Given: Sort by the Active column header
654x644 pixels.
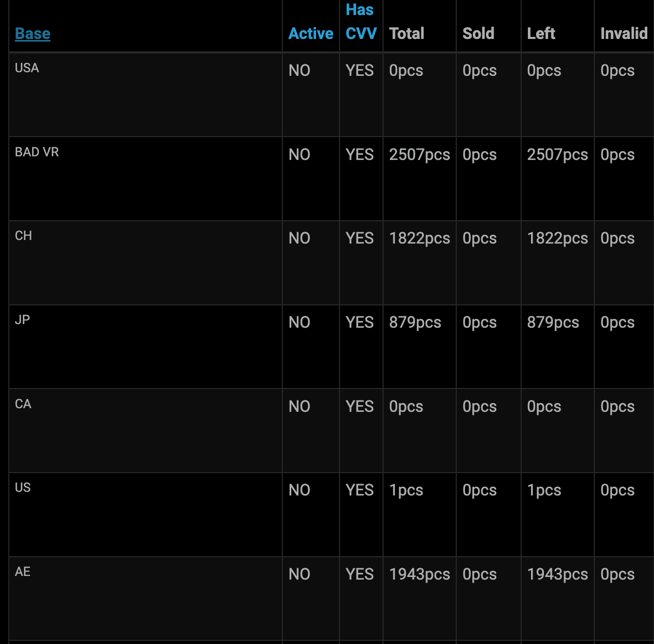Looking at the screenshot, I should (x=310, y=34).
